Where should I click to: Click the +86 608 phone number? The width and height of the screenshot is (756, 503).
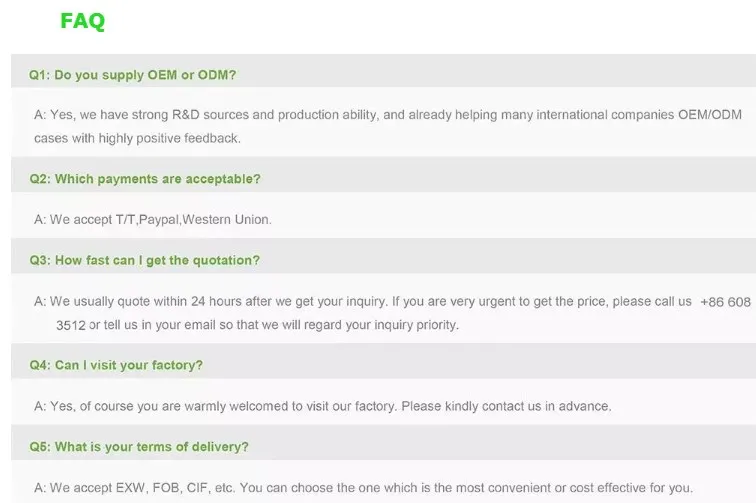point(725,302)
